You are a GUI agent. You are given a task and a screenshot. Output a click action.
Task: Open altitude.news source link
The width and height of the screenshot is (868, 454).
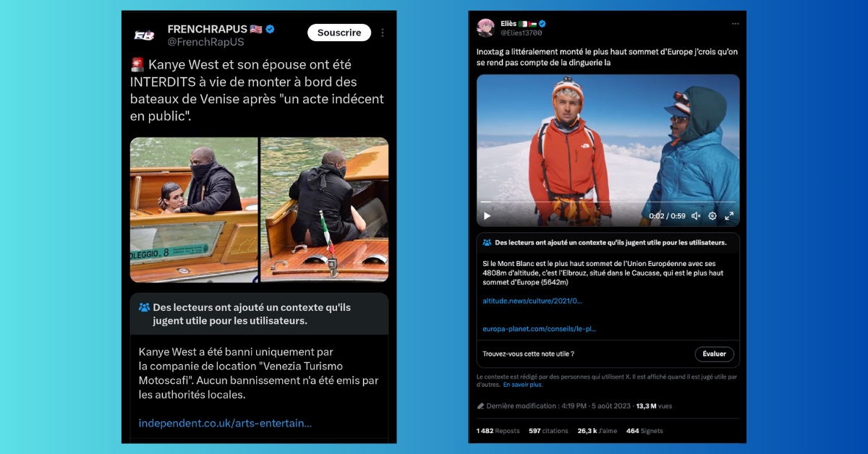532,300
